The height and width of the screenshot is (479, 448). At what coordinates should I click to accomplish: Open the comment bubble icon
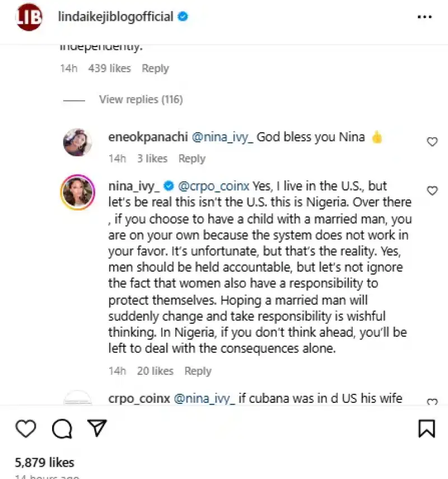coord(62,429)
